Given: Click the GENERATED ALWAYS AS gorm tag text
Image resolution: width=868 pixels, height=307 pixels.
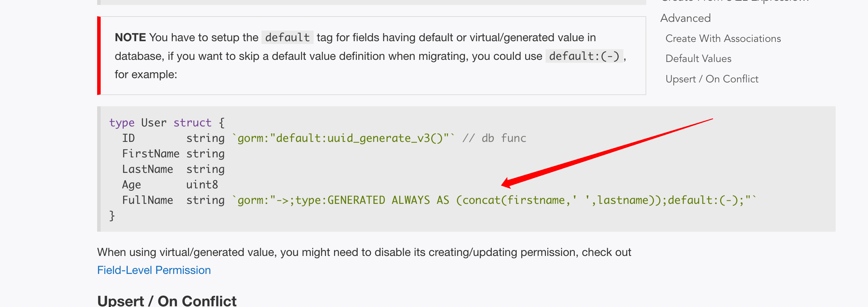Looking at the screenshot, I should (388, 200).
